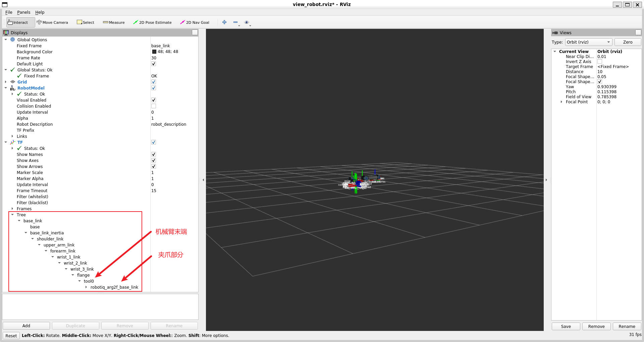Collapse the Current View section
Screen dimensions: 644x342
(x=555, y=52)
